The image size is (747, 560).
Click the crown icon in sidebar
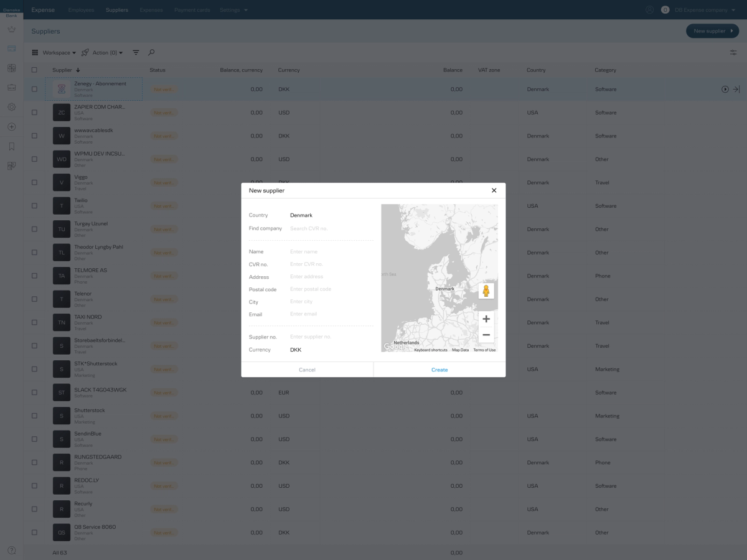(x=11, y=29)
